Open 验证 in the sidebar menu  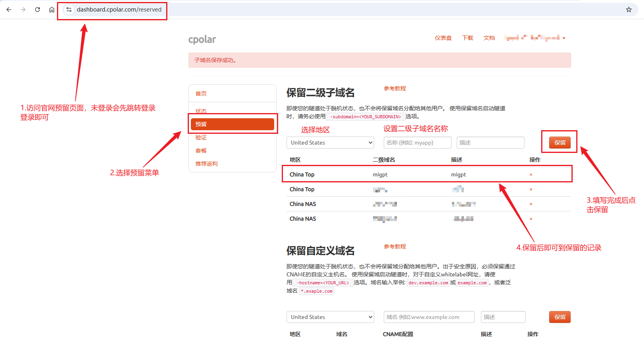pyautogui.click(x=201, y=137)
